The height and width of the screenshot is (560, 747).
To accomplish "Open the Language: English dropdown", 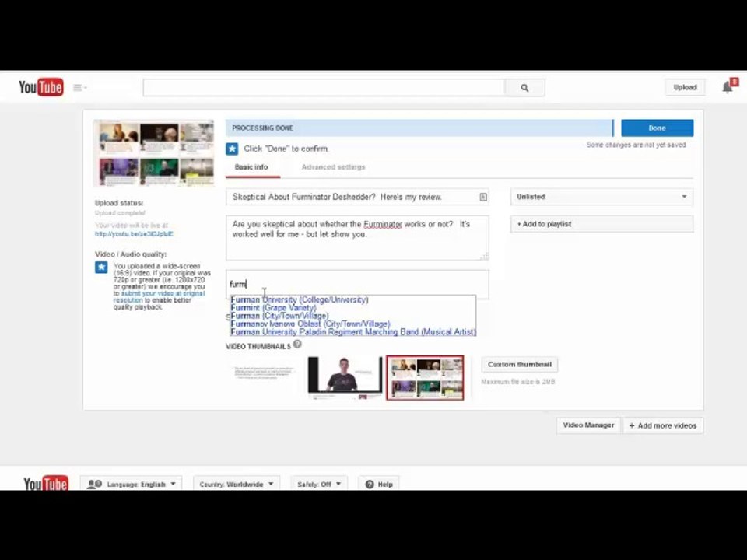I will coord(131,485).
